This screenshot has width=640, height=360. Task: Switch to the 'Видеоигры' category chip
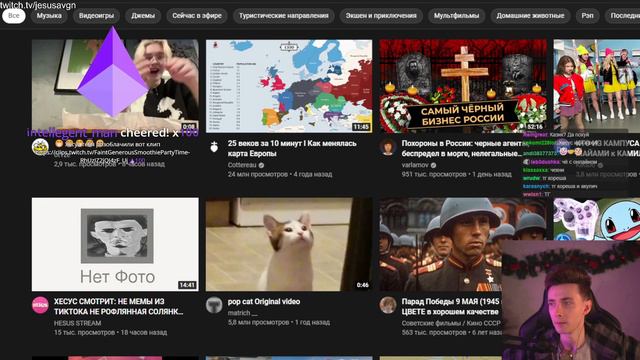(x=96, y=16)
